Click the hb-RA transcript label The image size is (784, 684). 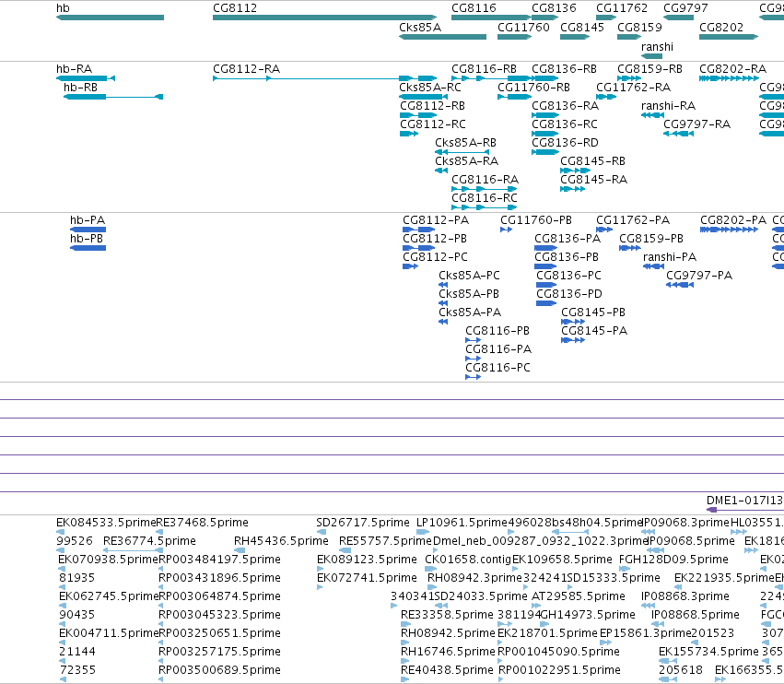click(x=74, y=68)
